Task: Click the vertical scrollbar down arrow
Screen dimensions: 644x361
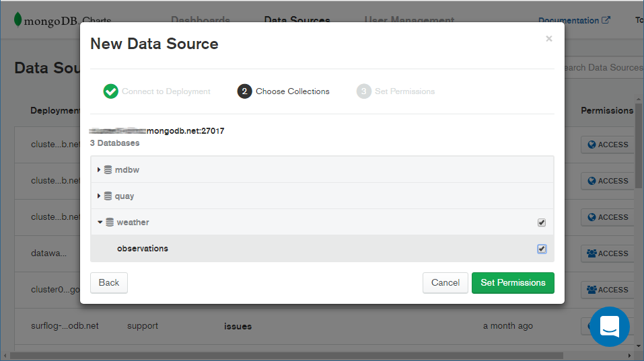Action: pos(638,346)
